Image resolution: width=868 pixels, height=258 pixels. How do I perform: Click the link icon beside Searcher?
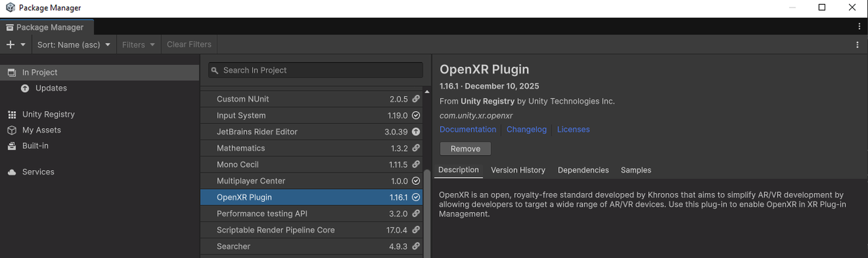click(x=416, y=246)
